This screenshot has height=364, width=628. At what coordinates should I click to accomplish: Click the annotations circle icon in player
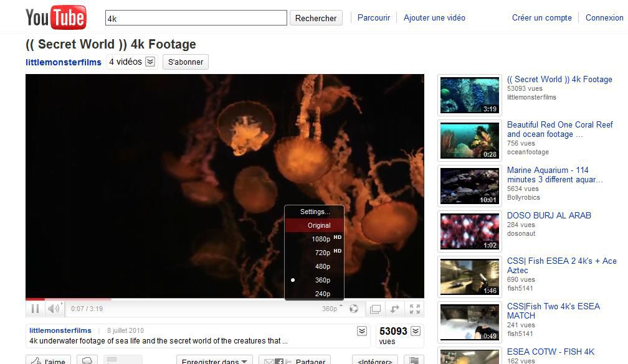[354, 309]
